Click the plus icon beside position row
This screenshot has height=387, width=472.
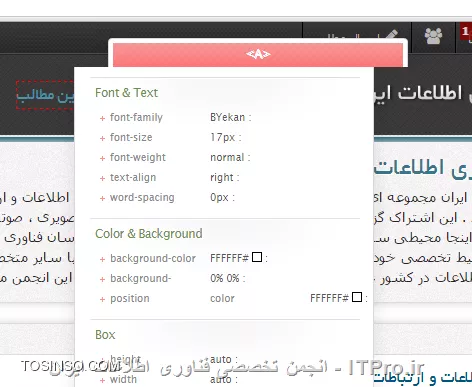tap(102, 299)
